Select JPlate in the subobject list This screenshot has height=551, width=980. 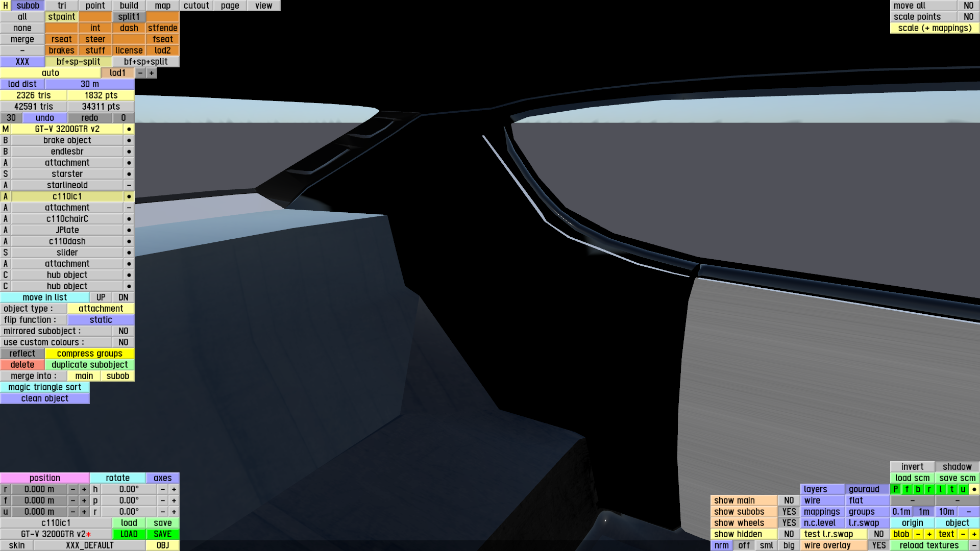point(67,230)
